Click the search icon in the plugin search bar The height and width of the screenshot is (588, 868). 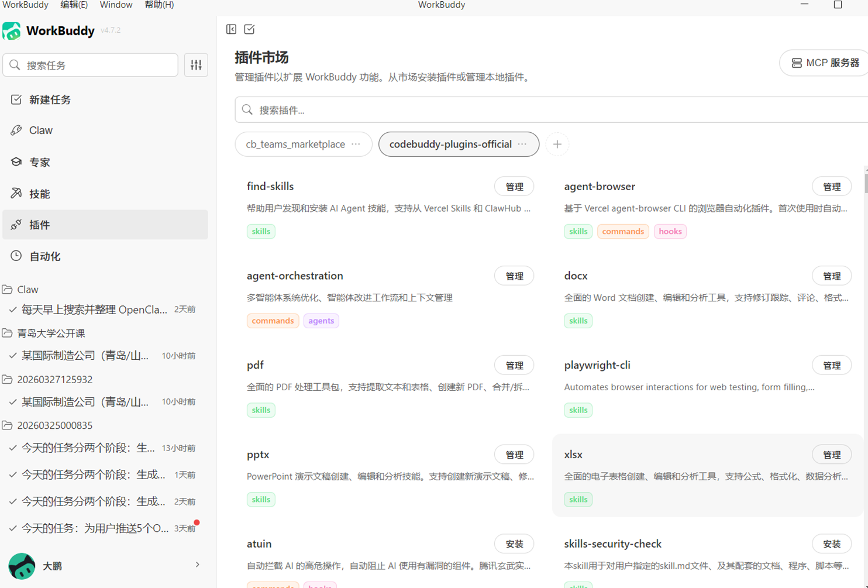click(247, 110)
